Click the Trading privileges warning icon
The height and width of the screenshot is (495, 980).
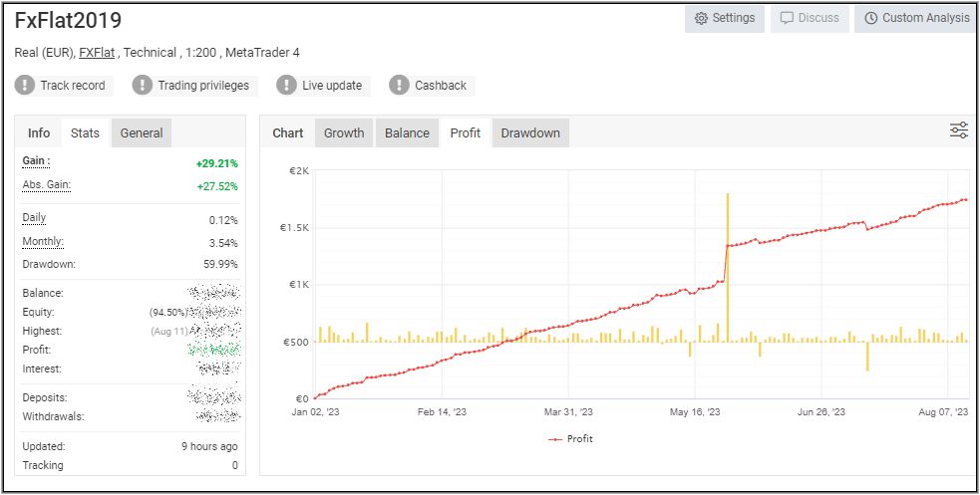click(x=143, y=86)
